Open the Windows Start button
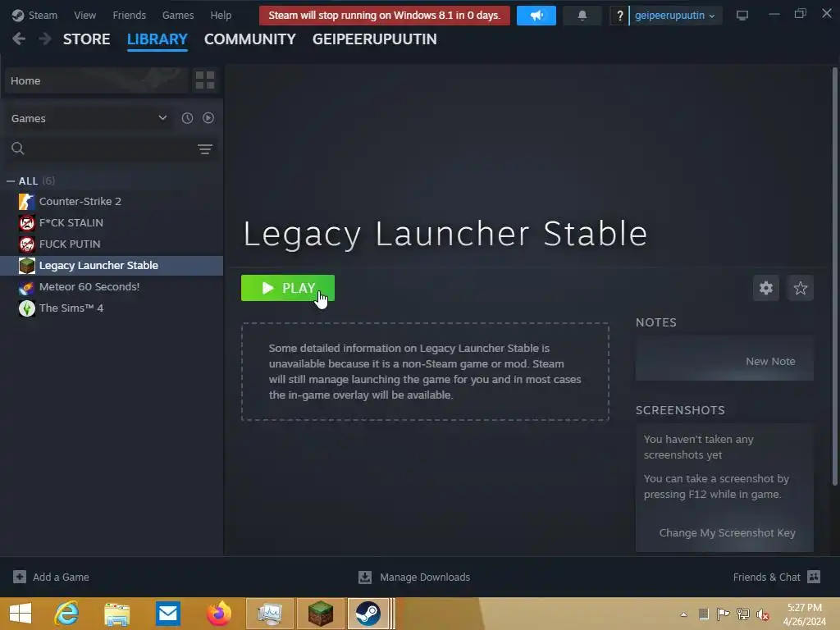Image resolution: width=840 pixels, height=630 pixels. pyautogui.click(x=21, y=614)
